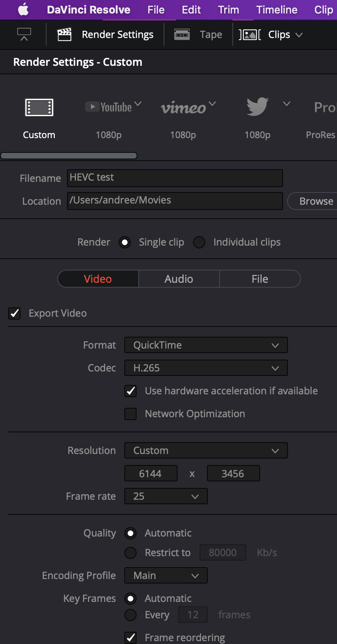Choose the Vimeo 1080p preset

click(x=183, y=108)
